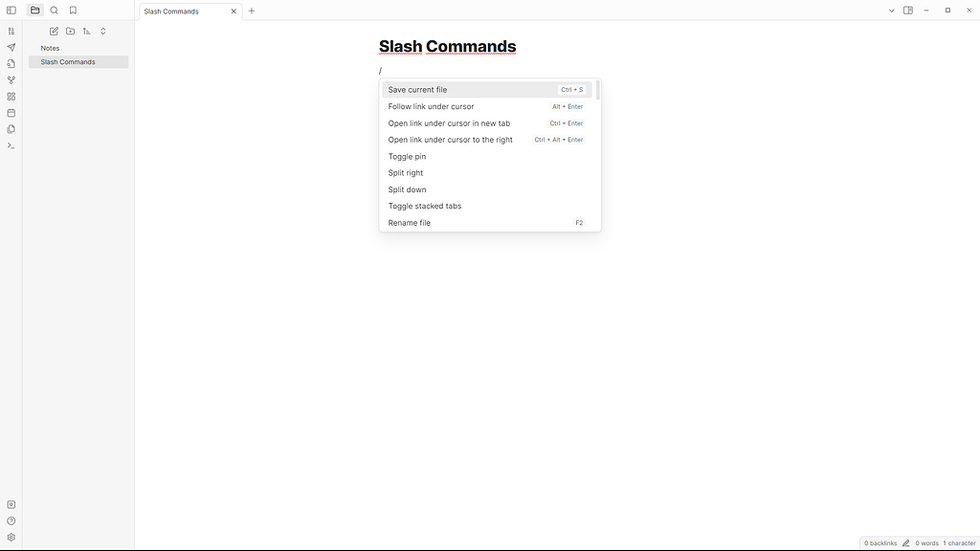The height and width of the screenshot is (551, 980).
Task: Click '0 backlinks' in the status bar
Action: (880, 542)
